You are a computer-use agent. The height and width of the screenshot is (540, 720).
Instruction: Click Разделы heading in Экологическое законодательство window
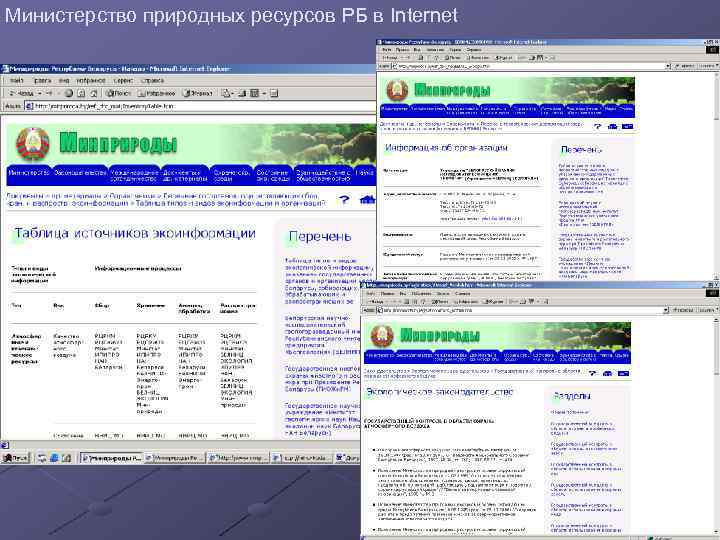pos(572,395)
